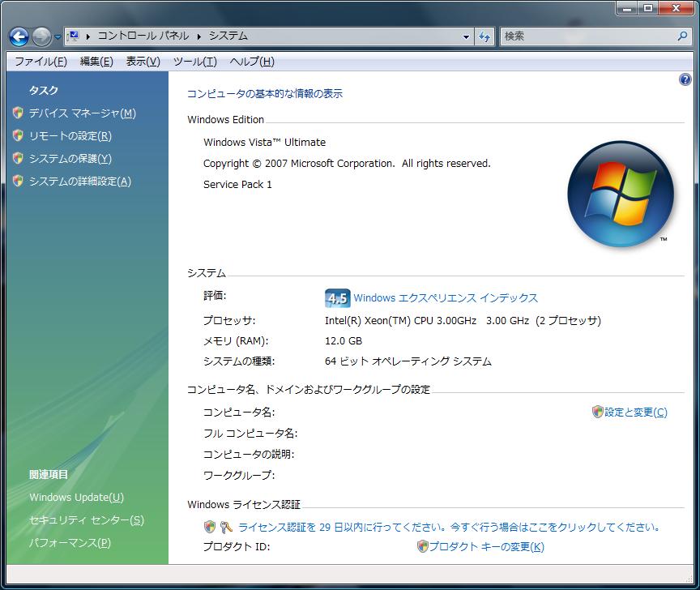This screenshot has width=700, height=590.
Task: Click the greyed Forward arrow button
Action: (41, 37)
